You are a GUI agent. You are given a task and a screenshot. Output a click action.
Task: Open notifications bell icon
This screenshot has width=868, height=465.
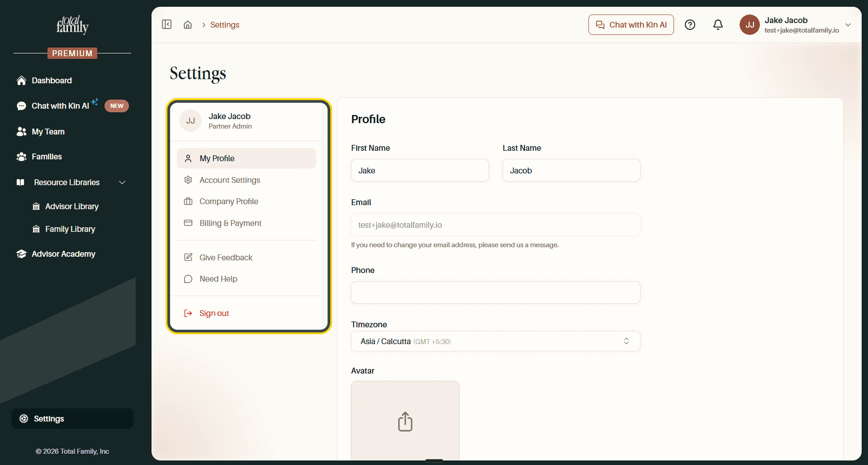click(718, 25)
